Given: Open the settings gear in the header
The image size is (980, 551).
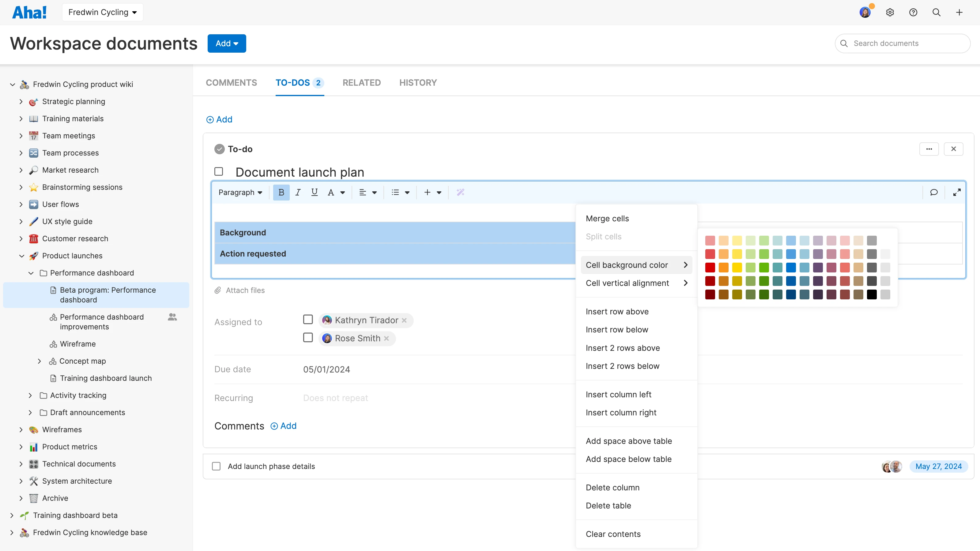Looking at the screenshot, I should tap(889, 13).
